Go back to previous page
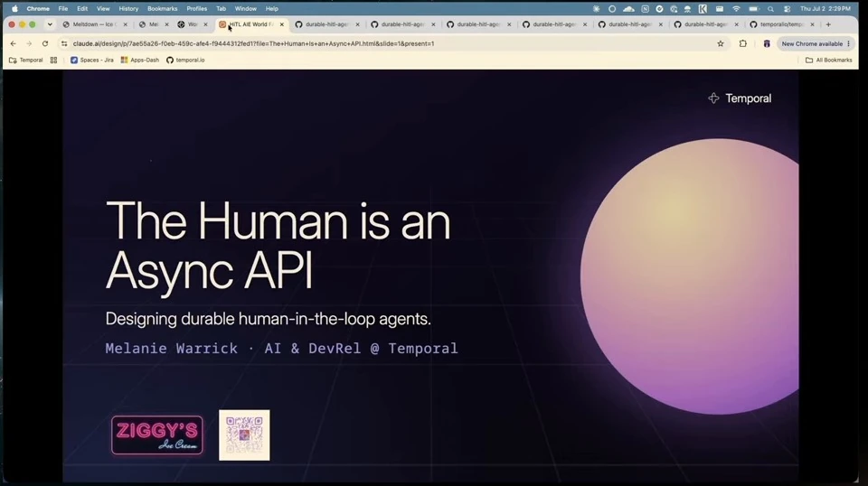The width and height of the screenshot is (868, 486). pos(14,43)
